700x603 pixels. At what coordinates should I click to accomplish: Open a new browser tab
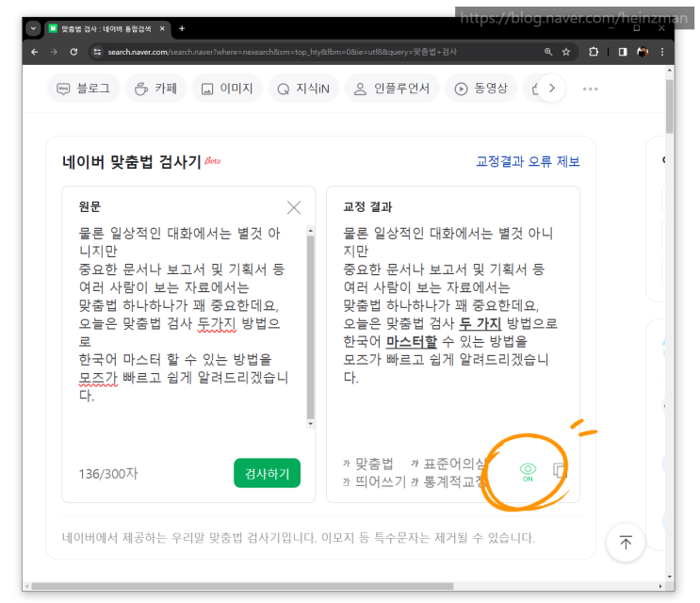point(182,28)
